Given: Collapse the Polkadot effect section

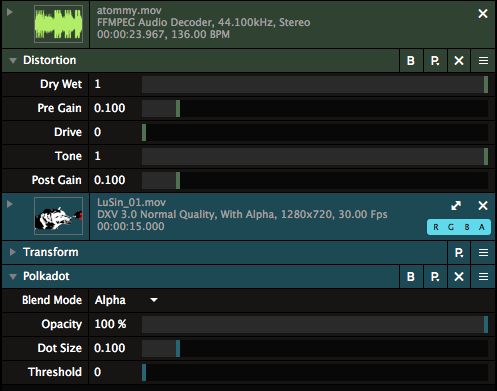Looking at the screenshot, I should click(13, 277).
